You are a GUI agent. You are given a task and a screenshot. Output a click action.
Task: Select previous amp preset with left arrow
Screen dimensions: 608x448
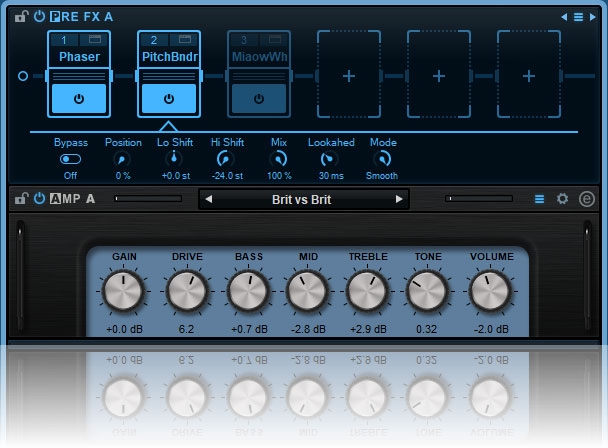tap(208, 199)
